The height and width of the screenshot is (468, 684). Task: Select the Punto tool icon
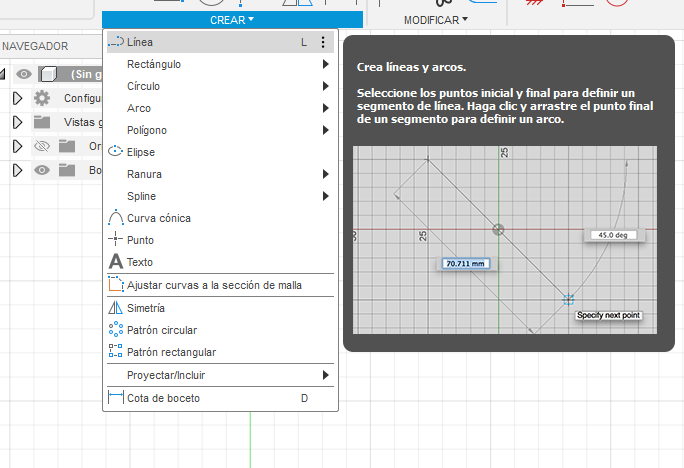pyautogui.click(x=116, y=239)
